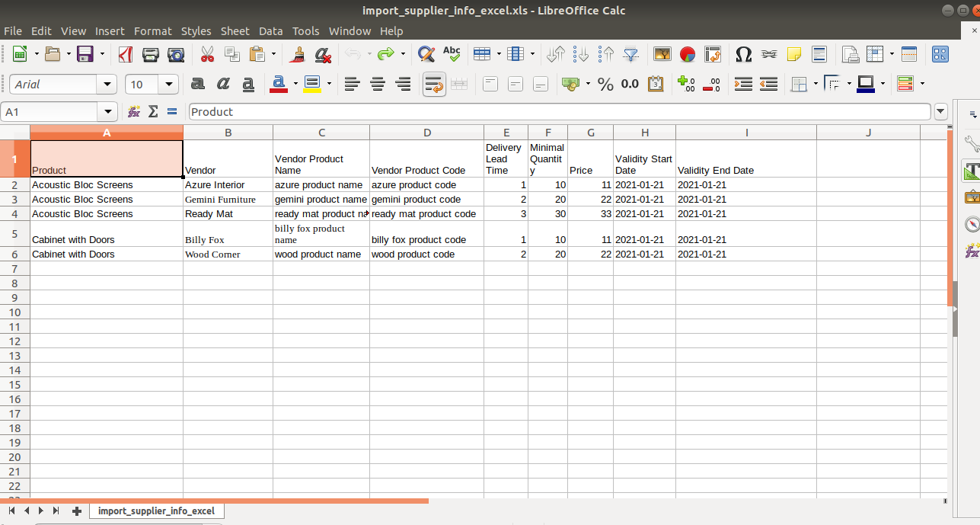This screenshot has width=980, height=525.
Task: Click the Clear Direct Formatting icon
Action: (x=323, y=54)
